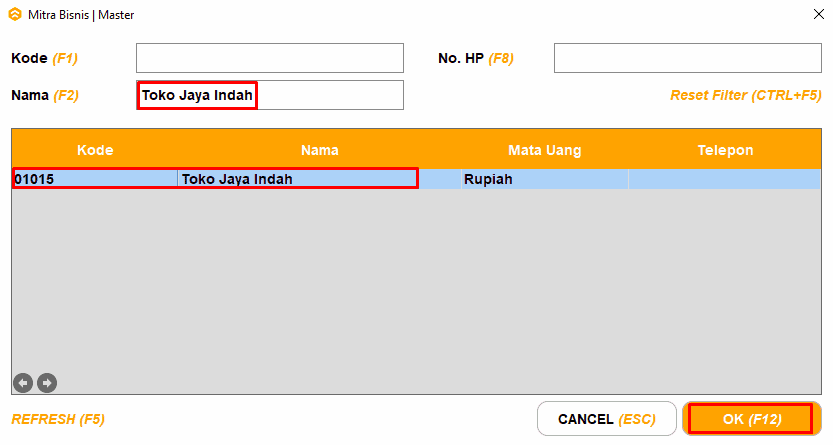The image size is (833, 445).
Task: Select Toko Jaya Indah in table
Action: (x=319, y=179)
